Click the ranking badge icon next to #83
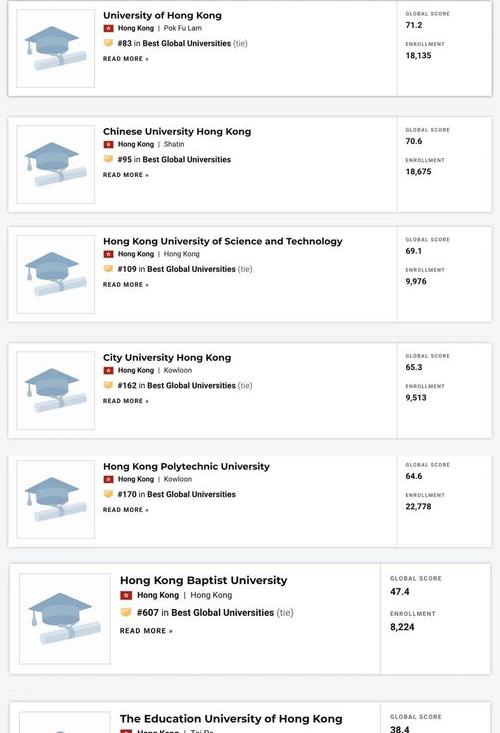Screen dimensions: 500x733 [x=108, y=43]
